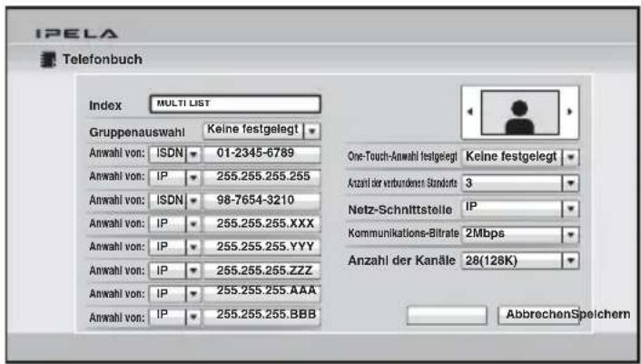Click the number field 98-7654-3210
The image size is (641, 364).
click(x=261, y=201)
